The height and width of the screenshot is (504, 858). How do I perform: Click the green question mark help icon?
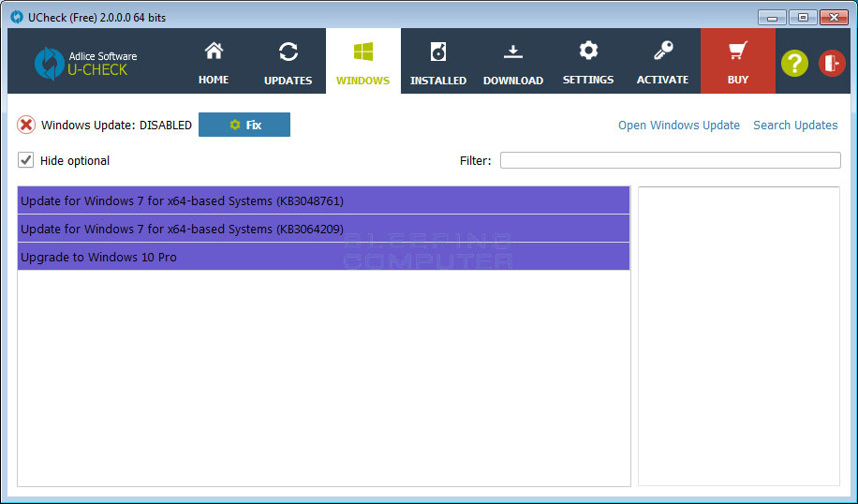pyautogui.click(x=794, y=64)
